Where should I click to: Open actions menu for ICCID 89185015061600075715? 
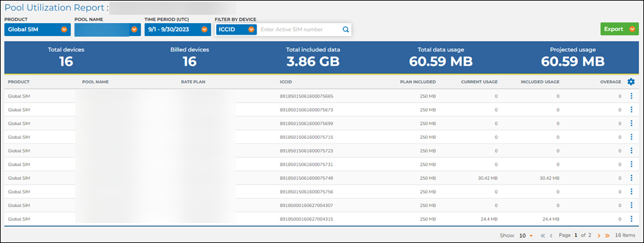tap(631, 137)
